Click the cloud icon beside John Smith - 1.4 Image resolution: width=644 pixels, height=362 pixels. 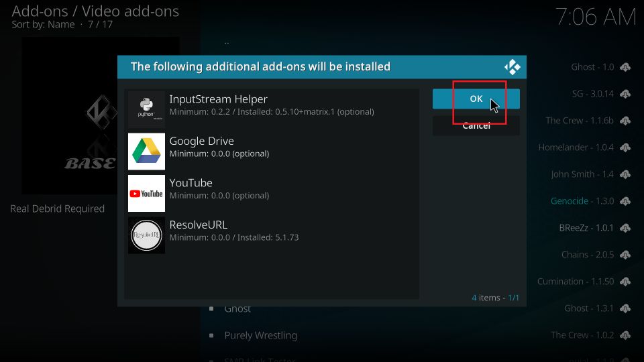(x=625, y=174)
